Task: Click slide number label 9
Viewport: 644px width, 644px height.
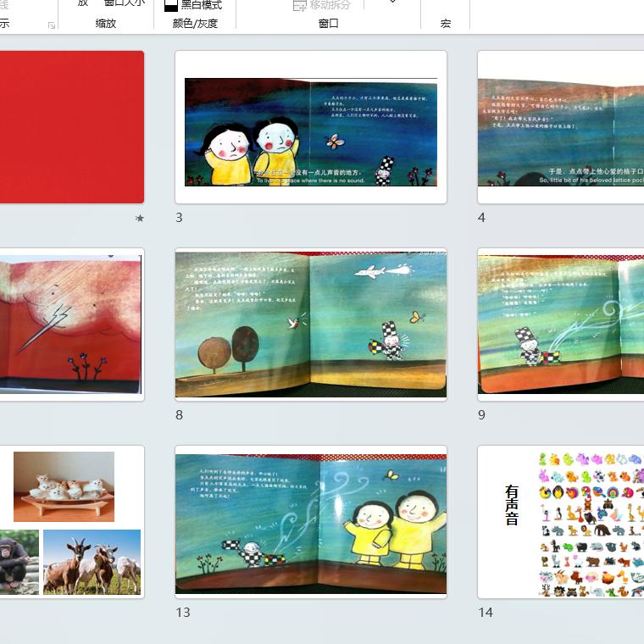Action: (x=482, y=415)
